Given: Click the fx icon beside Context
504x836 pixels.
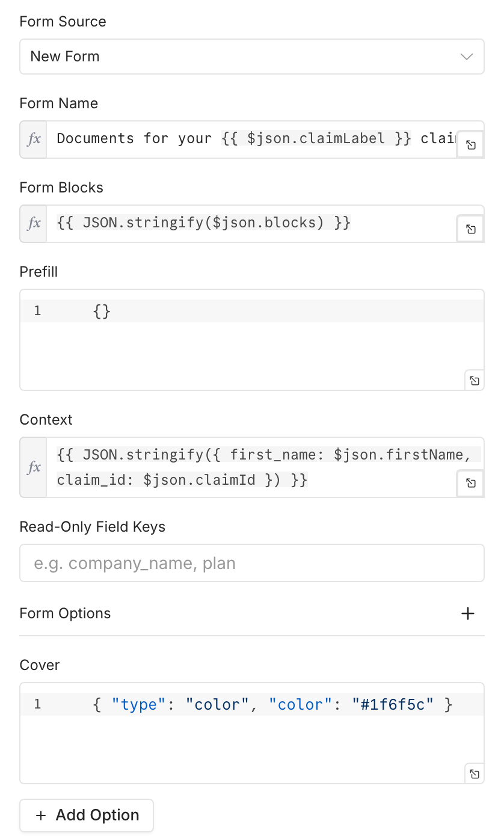Looking at the screenshot, I should 34,467.
